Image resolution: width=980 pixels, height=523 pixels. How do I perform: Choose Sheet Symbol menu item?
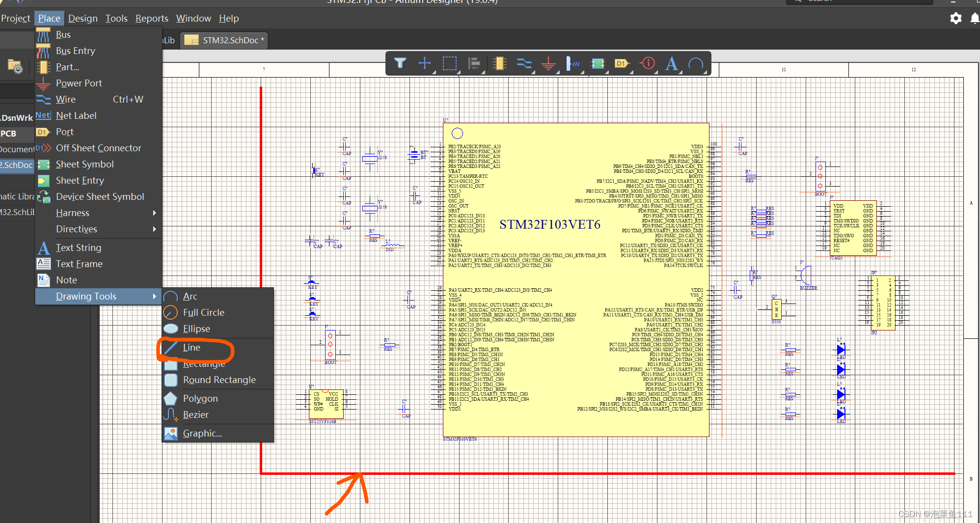99,164
